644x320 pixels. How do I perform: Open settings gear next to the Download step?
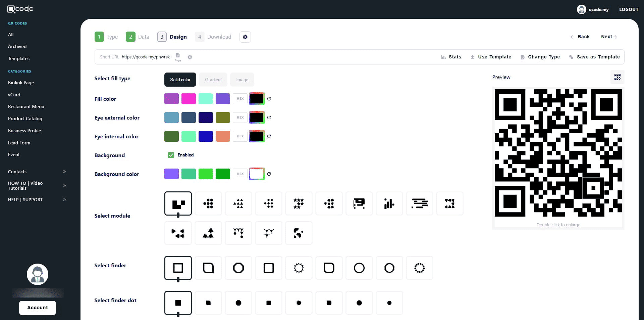pyautogui.click(x=245, y=37)
